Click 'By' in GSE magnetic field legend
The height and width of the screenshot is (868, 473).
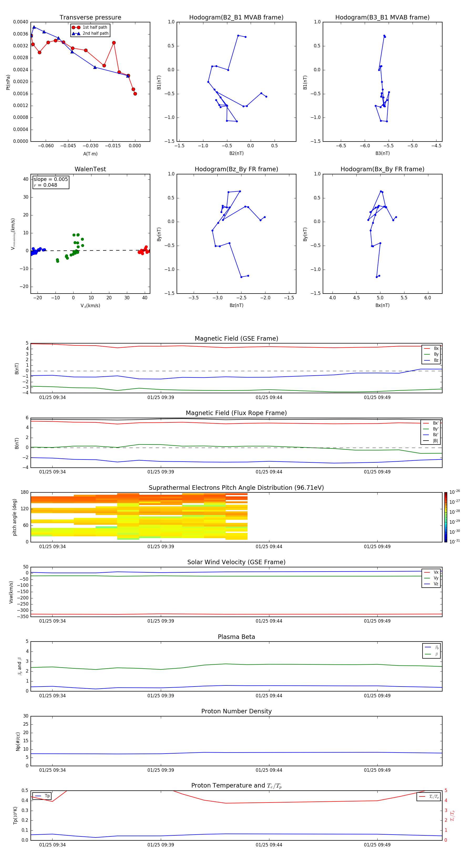431,354
